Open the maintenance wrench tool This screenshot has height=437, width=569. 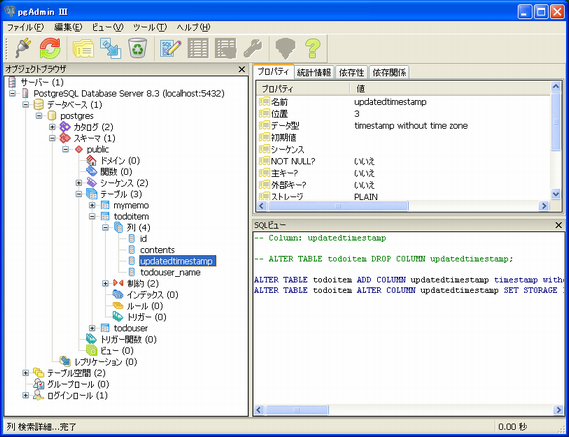(253, 48)
